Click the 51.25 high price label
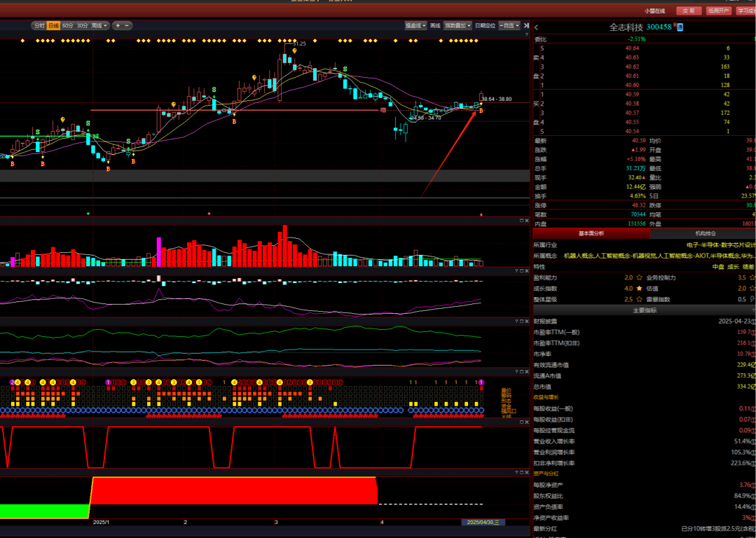This screenshot has width=756, height=538. tap(299, 43)
